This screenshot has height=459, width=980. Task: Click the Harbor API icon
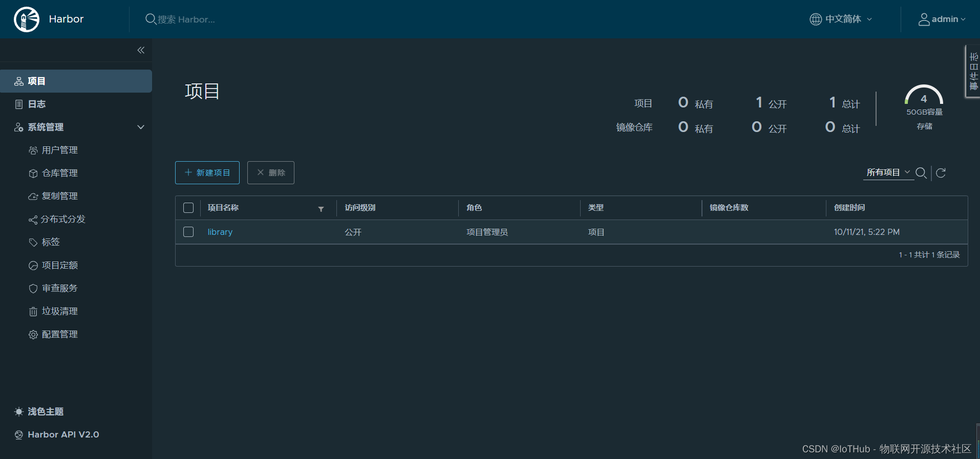[x=19, y=435]
